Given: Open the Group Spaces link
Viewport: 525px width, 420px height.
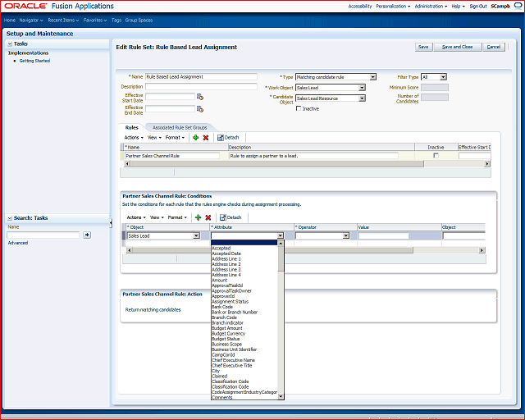Looking at the screenshot, I should (x=139, y=20).
